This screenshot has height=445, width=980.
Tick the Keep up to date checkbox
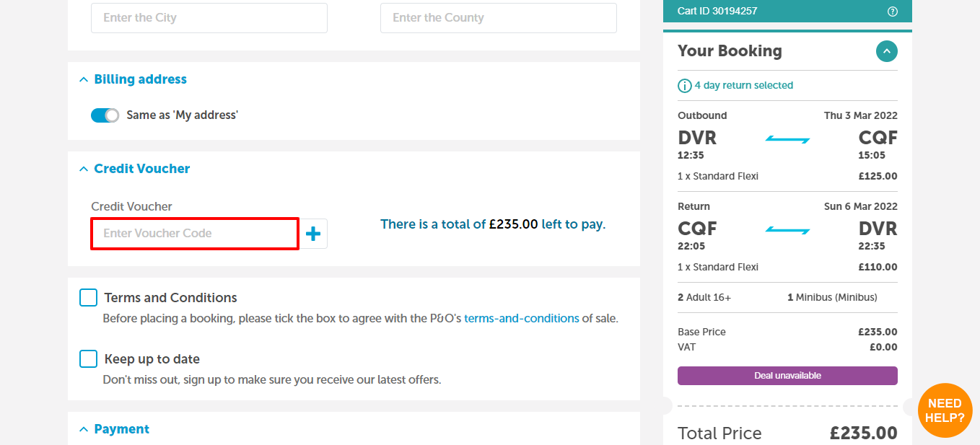(x=88, y=359)
